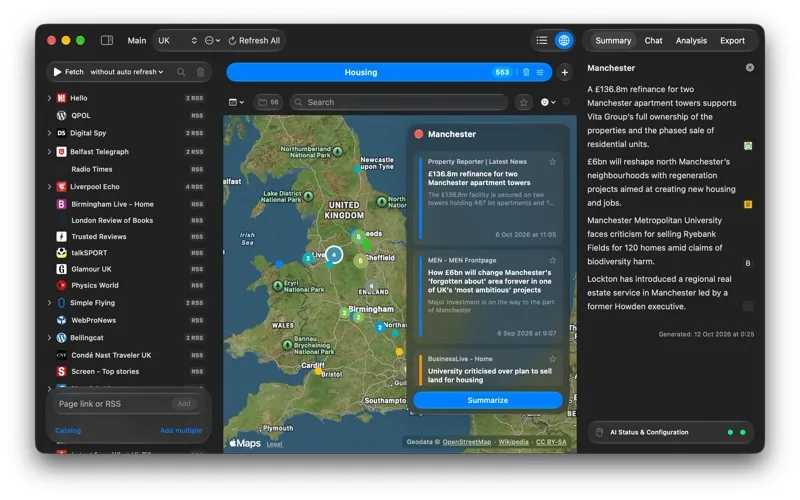Open the UK feed list selector
This screenshot has width=800, height=500.
click(x=178, y=40)
